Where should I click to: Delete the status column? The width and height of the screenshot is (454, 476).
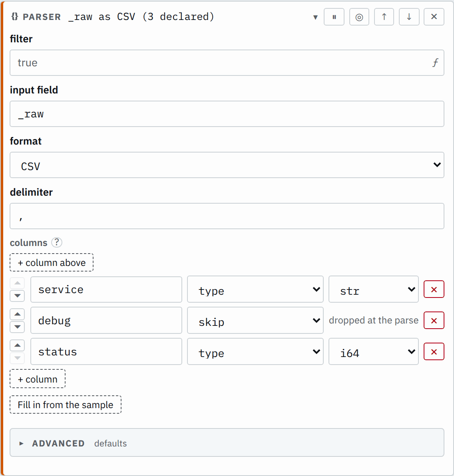[434, 351]
